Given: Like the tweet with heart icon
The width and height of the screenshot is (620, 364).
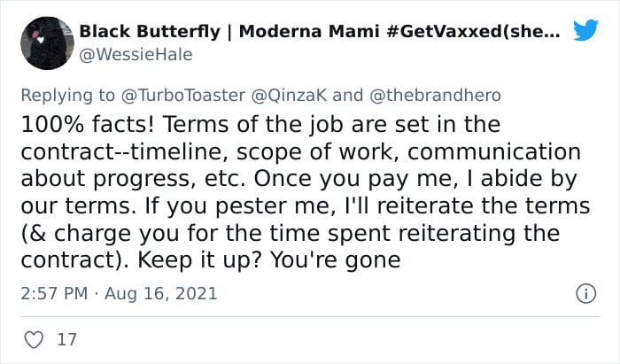Looking at the screenshot, I should (34, 339).
